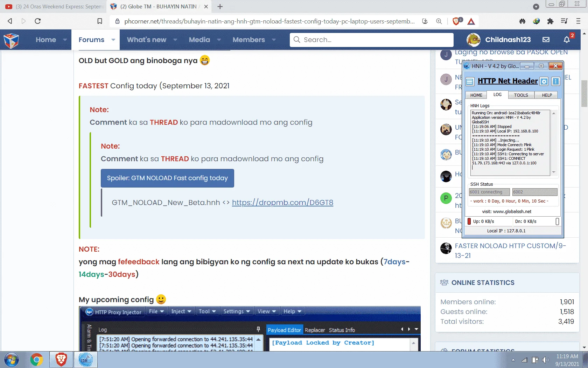
Task: Click the 6002 SSH status field
Action: [x=535, y=192]
